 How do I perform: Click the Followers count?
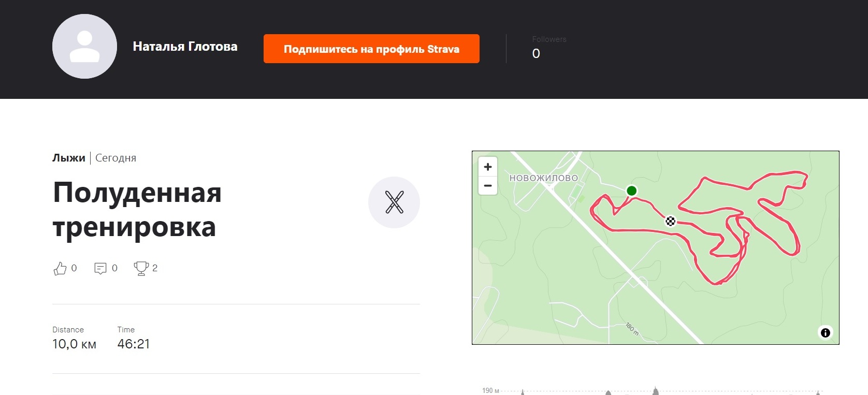(536, 53)
